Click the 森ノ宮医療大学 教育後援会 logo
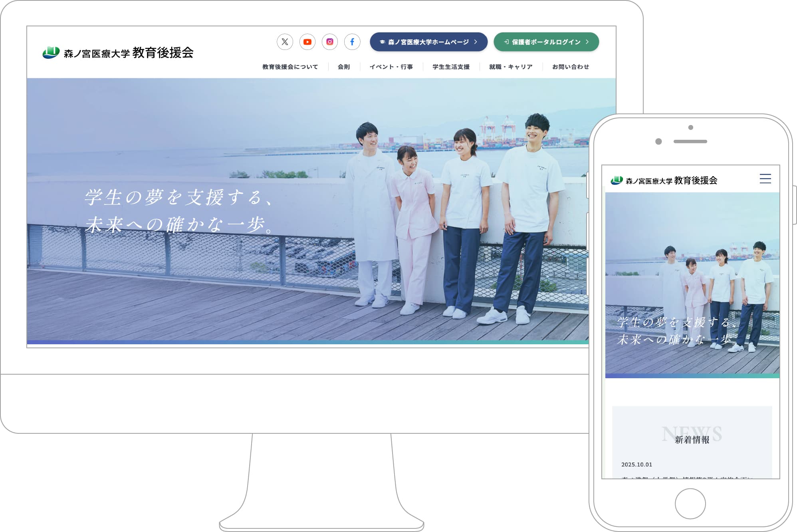This screenshot has width=797, height=532. click(118, 51)
